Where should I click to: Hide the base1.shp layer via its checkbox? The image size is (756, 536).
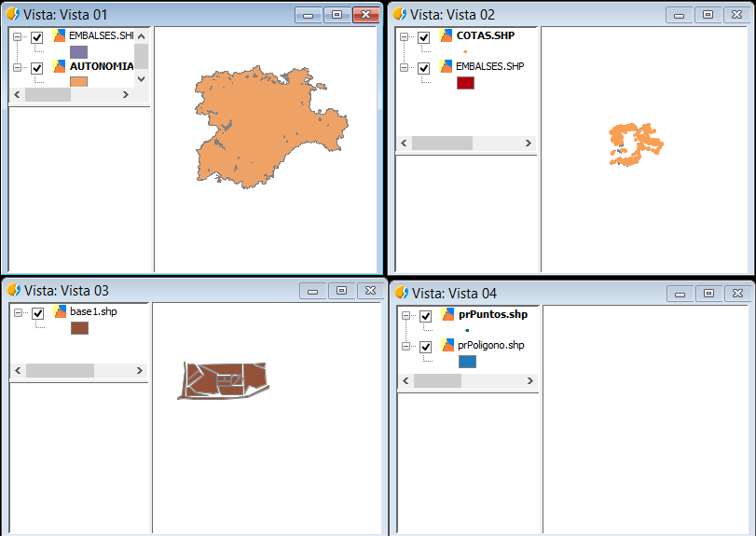pos(38,313)
